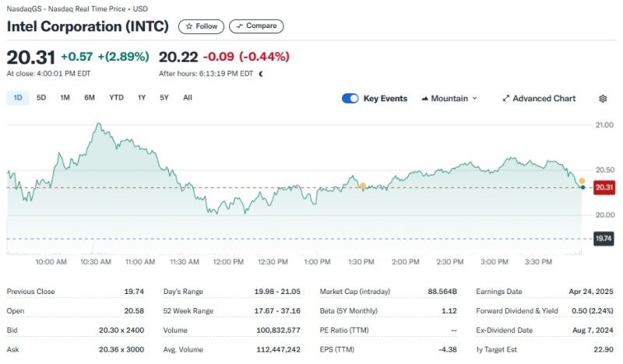Click the Follow star button
Image resolution: width=623 pixels, height=364 pixels.
pyautogui.click(x=201, y=26)
